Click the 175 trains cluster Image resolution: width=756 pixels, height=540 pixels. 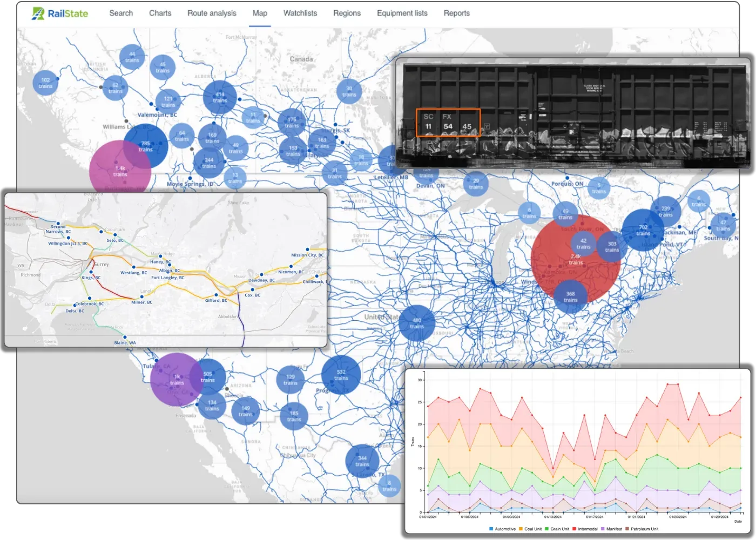tap(292, 123)
